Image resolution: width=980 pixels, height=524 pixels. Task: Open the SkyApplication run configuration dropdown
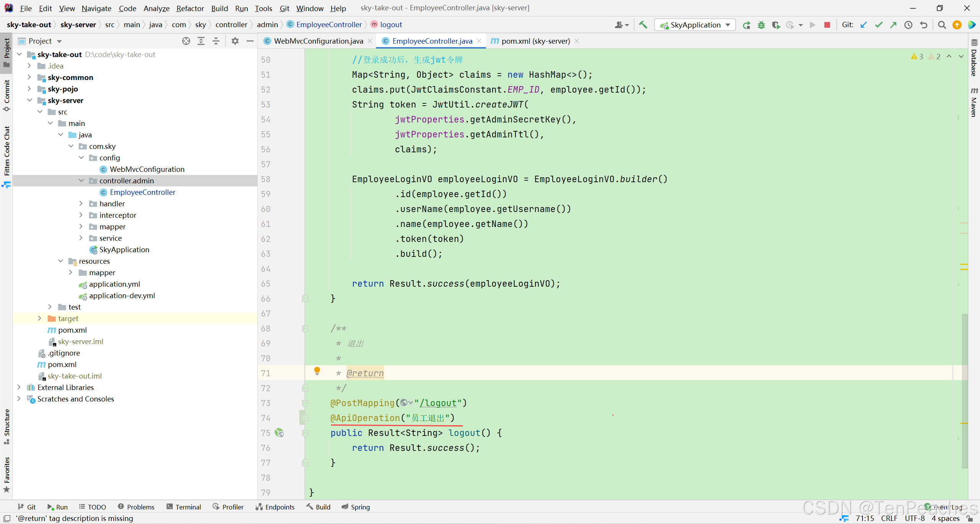pyautogui.click(x=695, y=25)
